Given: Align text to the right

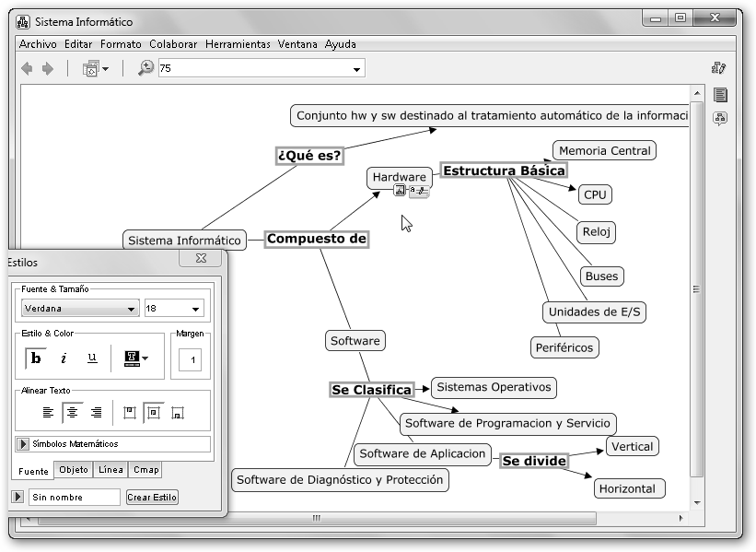Looking at the screenshot, I should 95,413.
